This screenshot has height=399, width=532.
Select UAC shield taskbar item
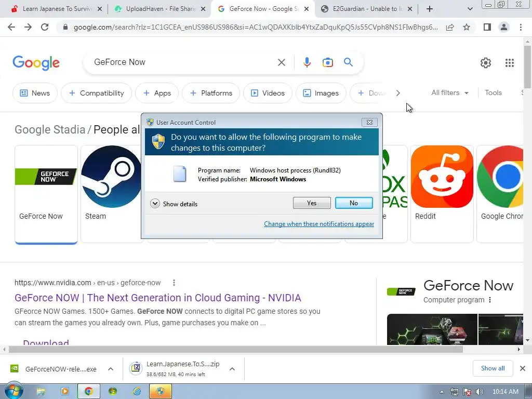pos(161,392)
